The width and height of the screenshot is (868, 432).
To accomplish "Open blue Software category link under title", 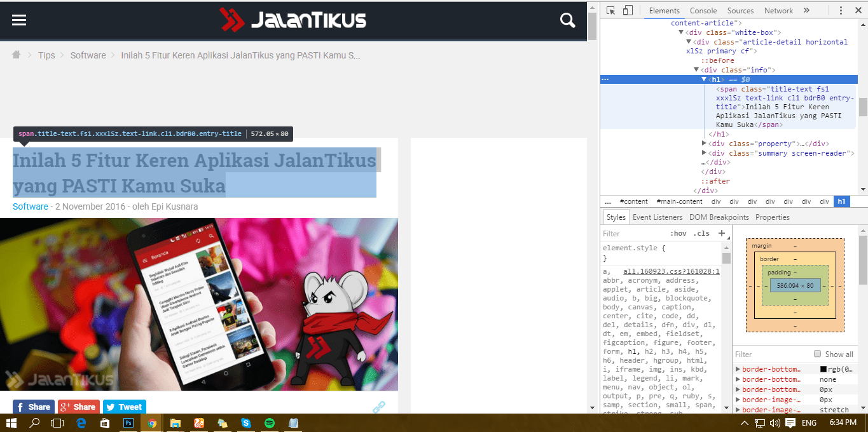I will coord(31,206).
